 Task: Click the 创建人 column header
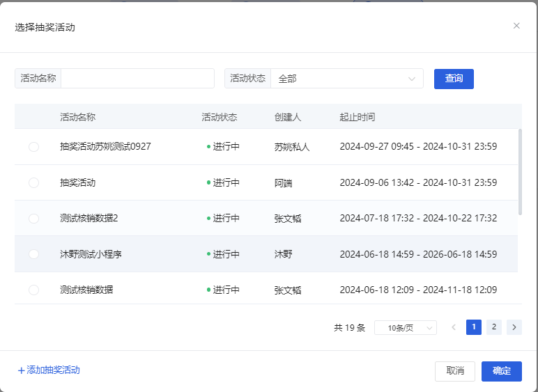point(288,117)
